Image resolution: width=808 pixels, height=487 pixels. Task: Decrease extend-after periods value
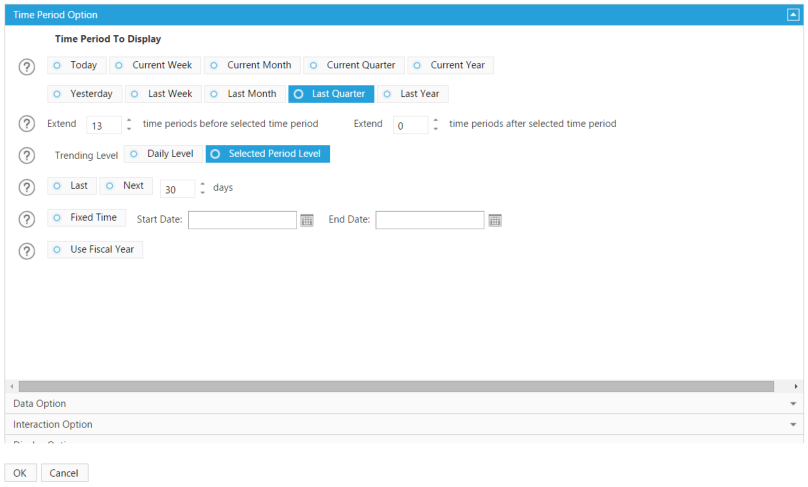point(435,128)
